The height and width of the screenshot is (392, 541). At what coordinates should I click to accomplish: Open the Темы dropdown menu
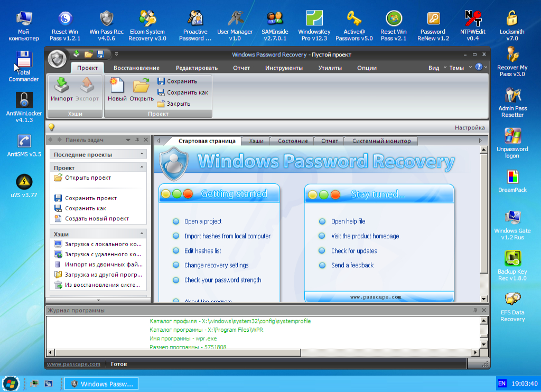pos(460,68)
